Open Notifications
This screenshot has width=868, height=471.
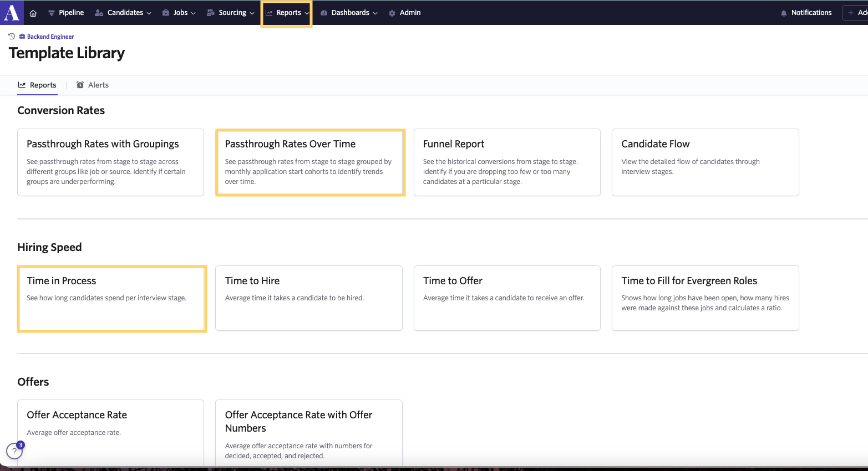click(806, 13)
